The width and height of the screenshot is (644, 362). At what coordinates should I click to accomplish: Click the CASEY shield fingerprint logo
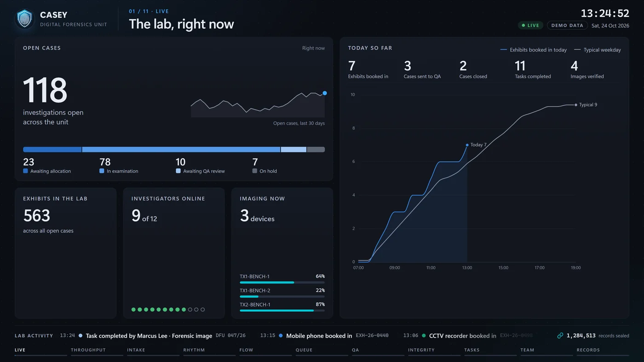(24, 19)
